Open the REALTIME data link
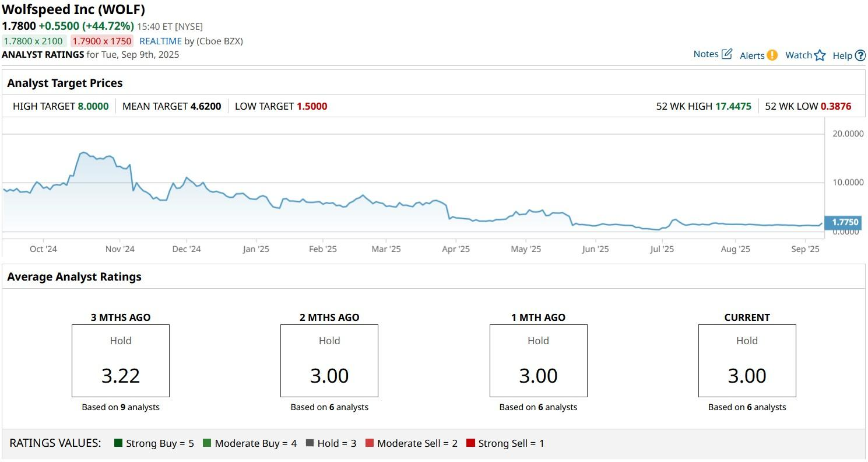Screen dimensions: 868x462 [x=161, y=41]
